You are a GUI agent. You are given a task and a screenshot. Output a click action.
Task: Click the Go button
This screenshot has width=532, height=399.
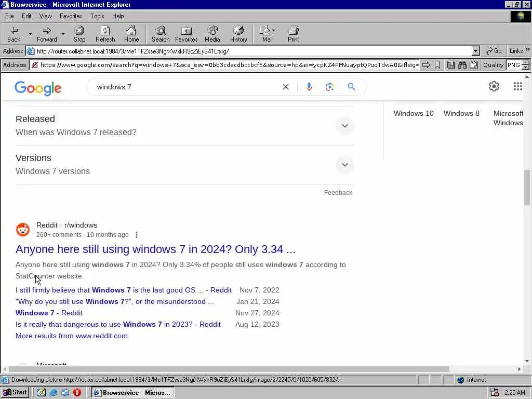click(494, 51)
